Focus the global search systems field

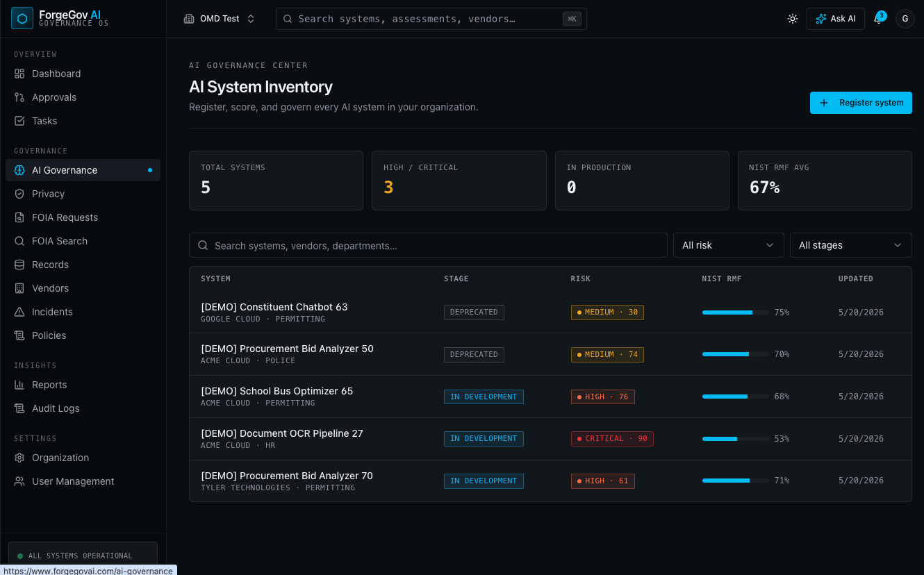(431, 19)
